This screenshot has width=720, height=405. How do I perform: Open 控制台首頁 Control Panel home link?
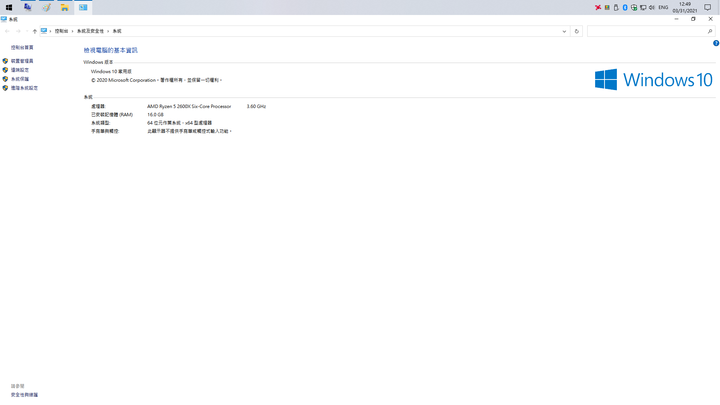[x=22, y=47]
